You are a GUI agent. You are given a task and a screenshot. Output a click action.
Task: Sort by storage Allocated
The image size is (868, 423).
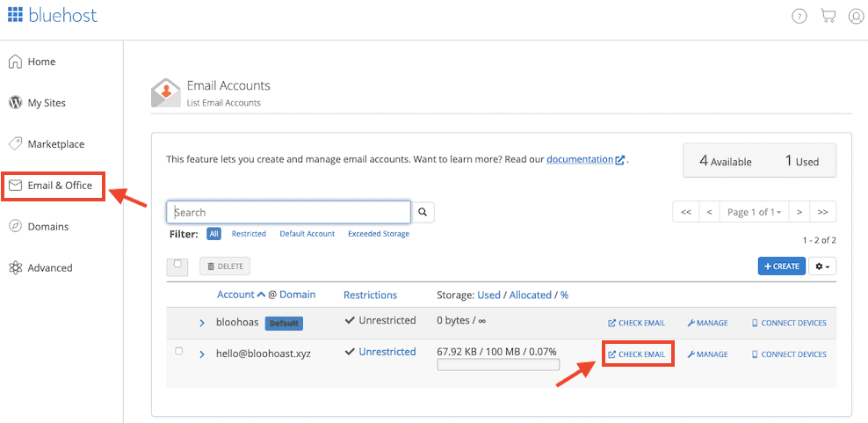531,295
